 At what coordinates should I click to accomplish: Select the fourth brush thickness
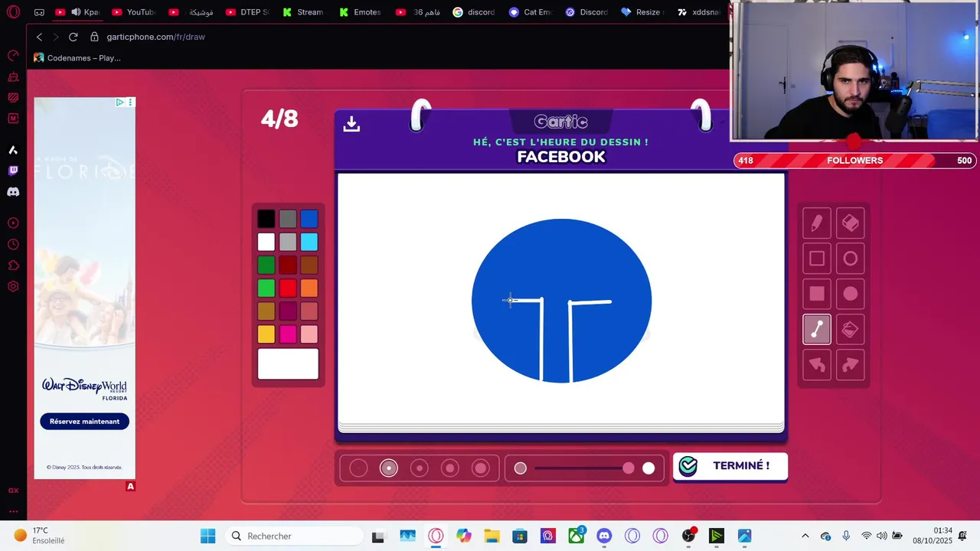click(x=450, y=468)
